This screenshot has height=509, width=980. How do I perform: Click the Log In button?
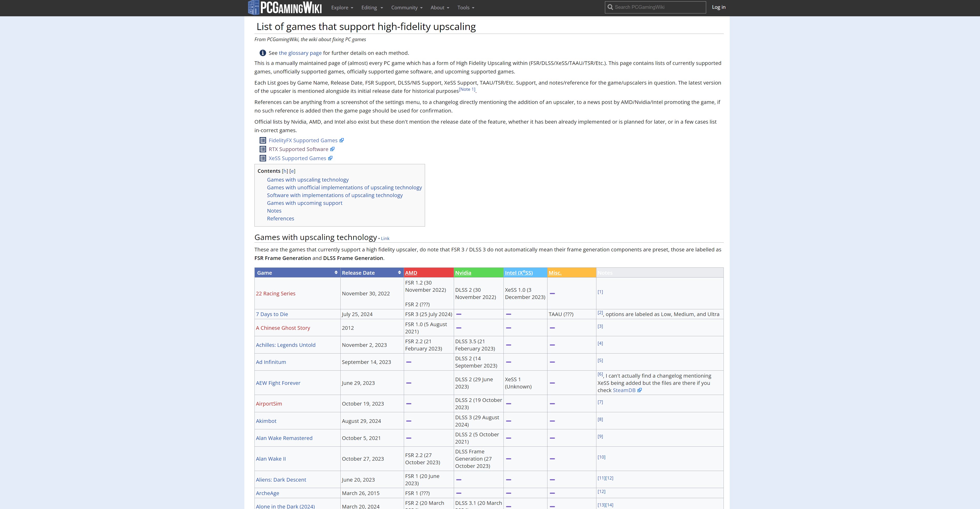(x=718, y=7)
